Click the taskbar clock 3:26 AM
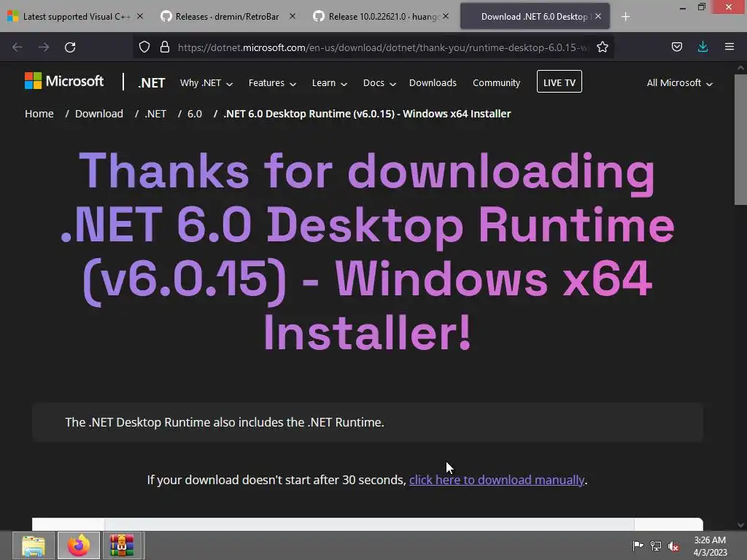This screenshot has width=747, height=560. click(x=710, y=546)
